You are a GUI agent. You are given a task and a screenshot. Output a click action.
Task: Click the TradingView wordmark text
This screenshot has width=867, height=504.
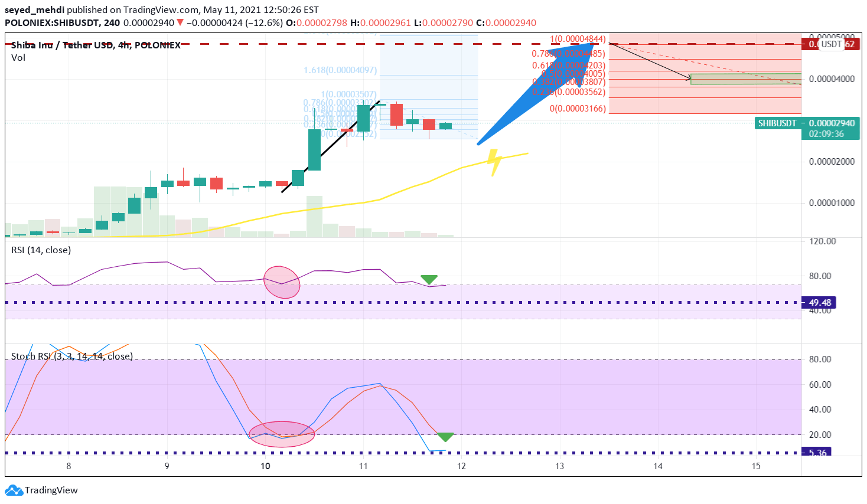click(x=51, y=490)
